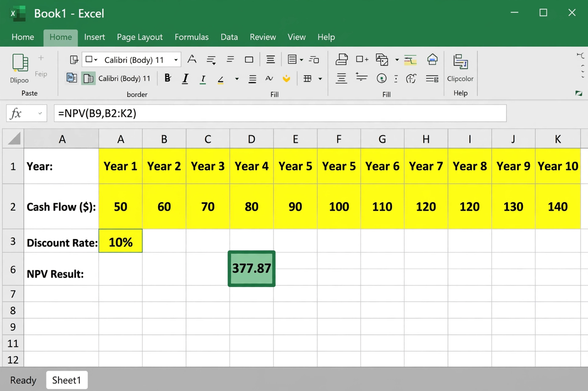The image size is (588, 391).
Task: Click the square-with-plus icon
Action: (362, 59)
